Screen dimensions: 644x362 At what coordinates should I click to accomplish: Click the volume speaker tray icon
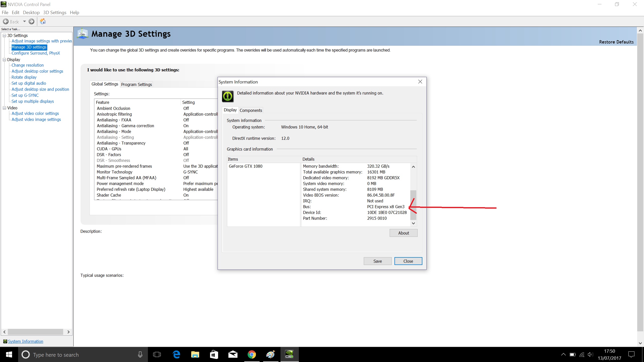590,355
